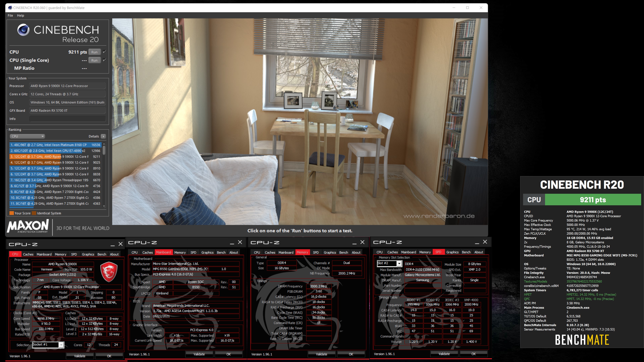Click XMP-4000 column header in Timings Table
This screenshot has height=362, width=644.
click(x=471, y=300)
